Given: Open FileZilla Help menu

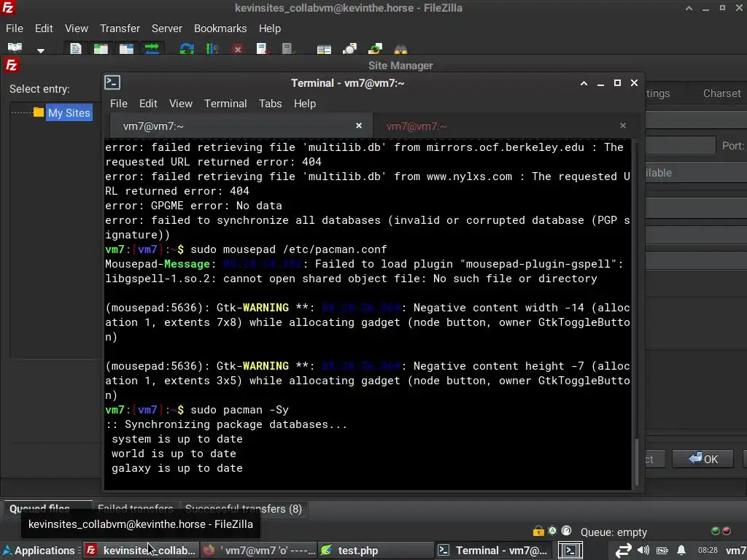Looking at the screenshot, I should click(270, 28).
